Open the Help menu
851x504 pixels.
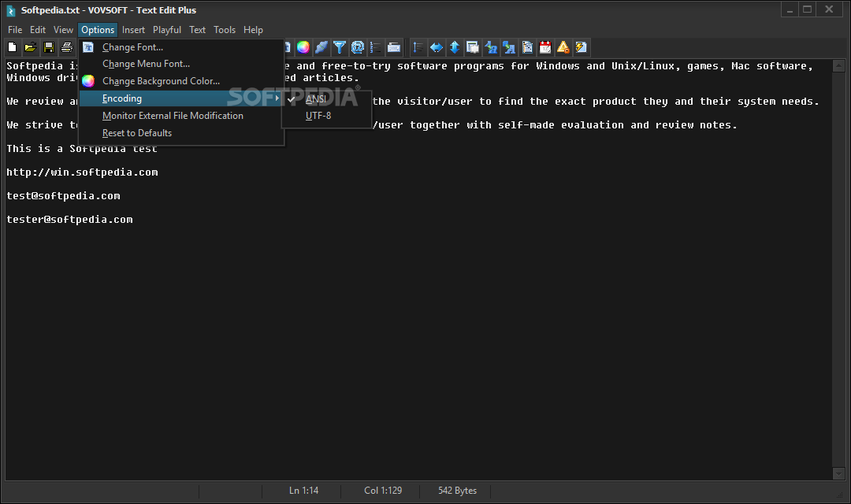[x=253, y=30]
